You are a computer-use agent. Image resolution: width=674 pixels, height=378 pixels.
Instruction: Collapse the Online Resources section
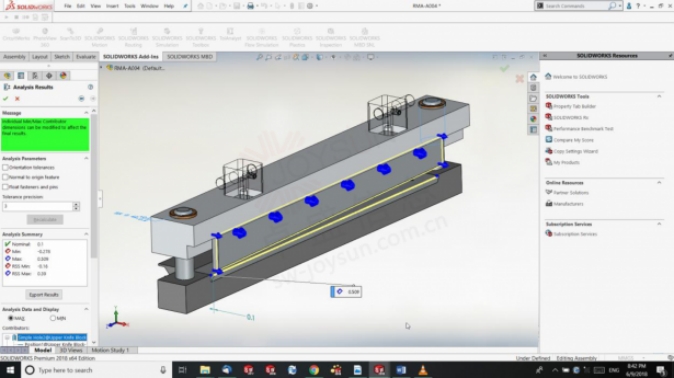(x=659, y=183)
